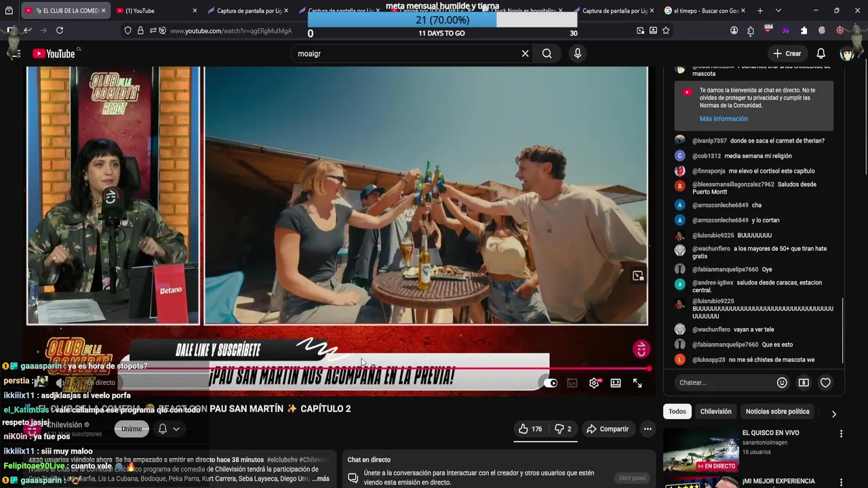Start voice search with microphone icon
The height and width of the screenshot is (488, 868).
(x=577, y=54)
